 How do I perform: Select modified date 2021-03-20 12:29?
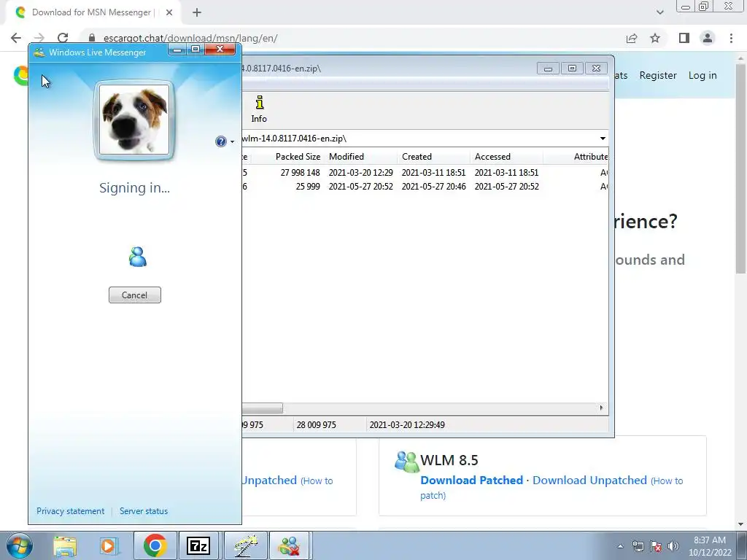360,172
